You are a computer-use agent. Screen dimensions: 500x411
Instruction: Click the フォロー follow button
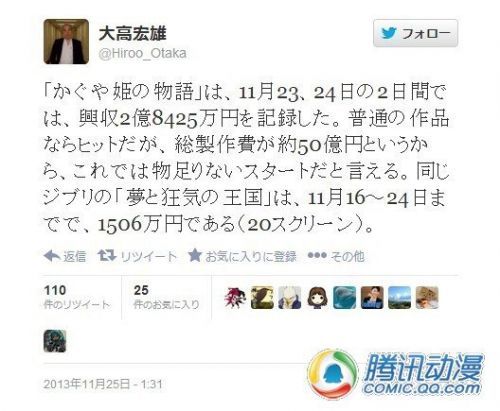(415, 33)
